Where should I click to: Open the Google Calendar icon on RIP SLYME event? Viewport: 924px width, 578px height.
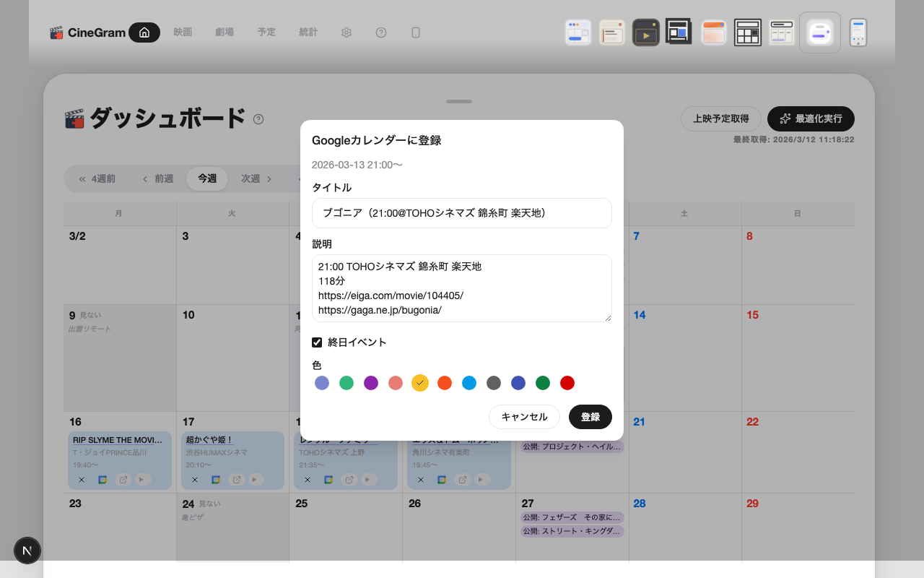tap(102, 479)
